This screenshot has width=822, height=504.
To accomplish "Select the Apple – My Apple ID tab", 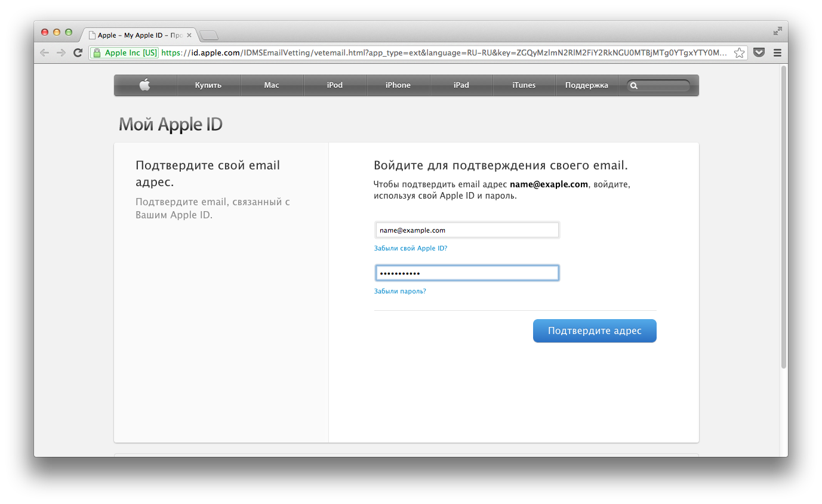I will tap(140, 35).
